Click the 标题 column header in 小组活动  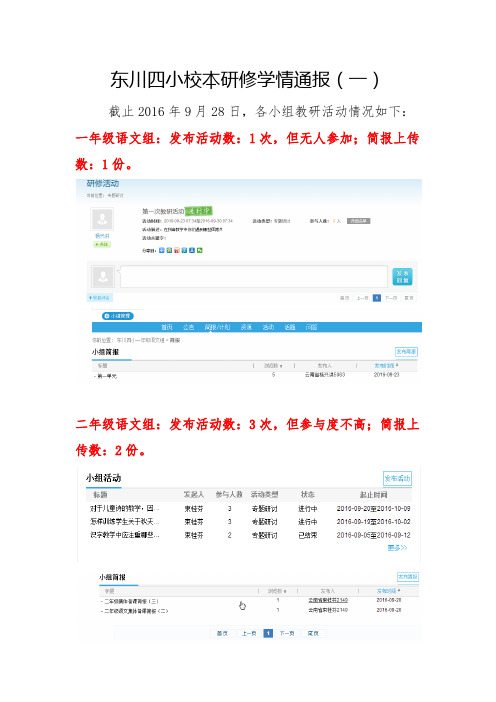[x=100, y=495]
